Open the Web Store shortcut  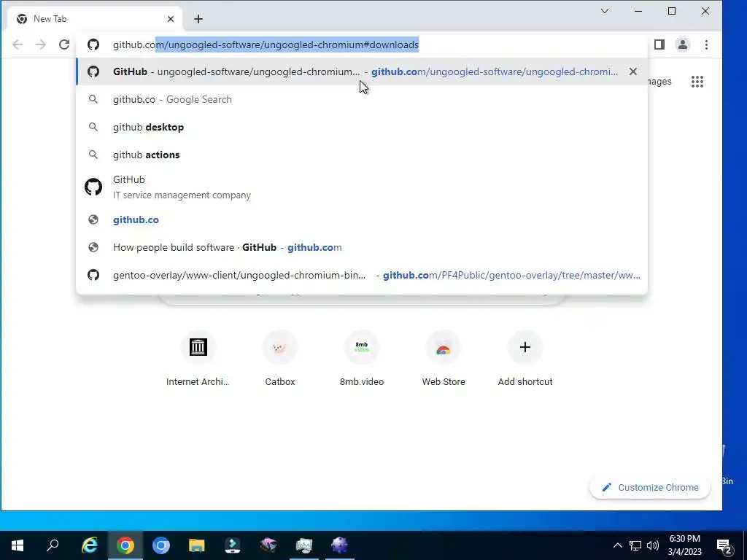click(444, 359)
